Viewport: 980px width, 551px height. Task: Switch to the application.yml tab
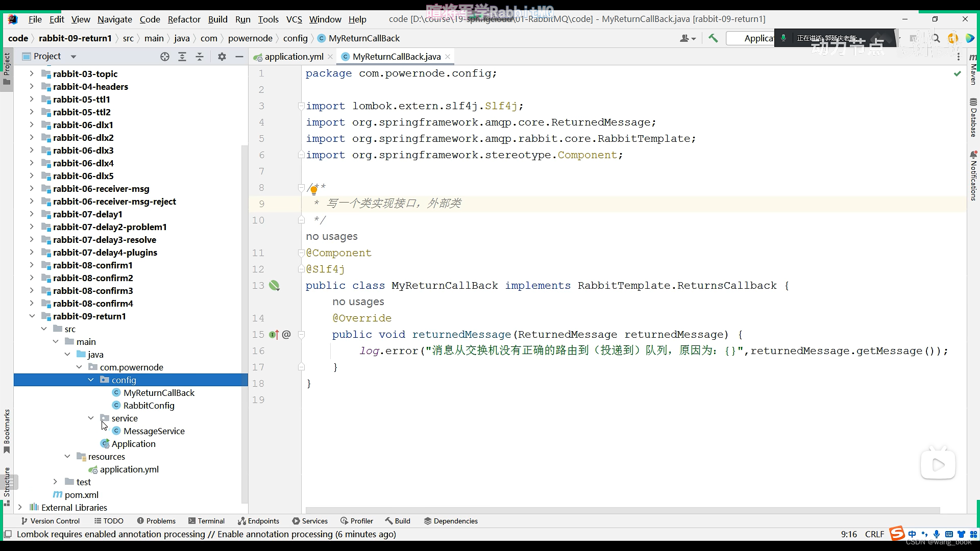pos(293,57)
